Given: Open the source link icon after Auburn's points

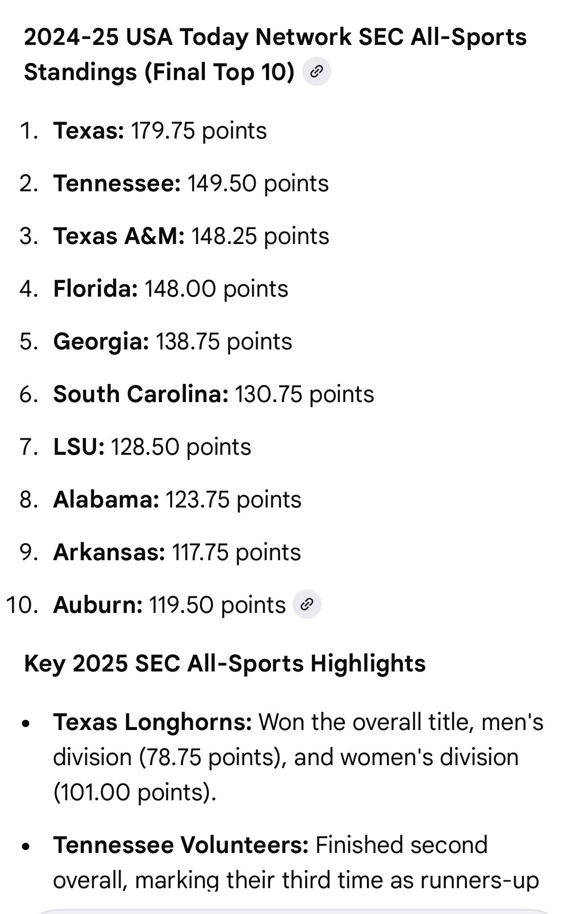Looking at the screenshot, I should point(306,605).
